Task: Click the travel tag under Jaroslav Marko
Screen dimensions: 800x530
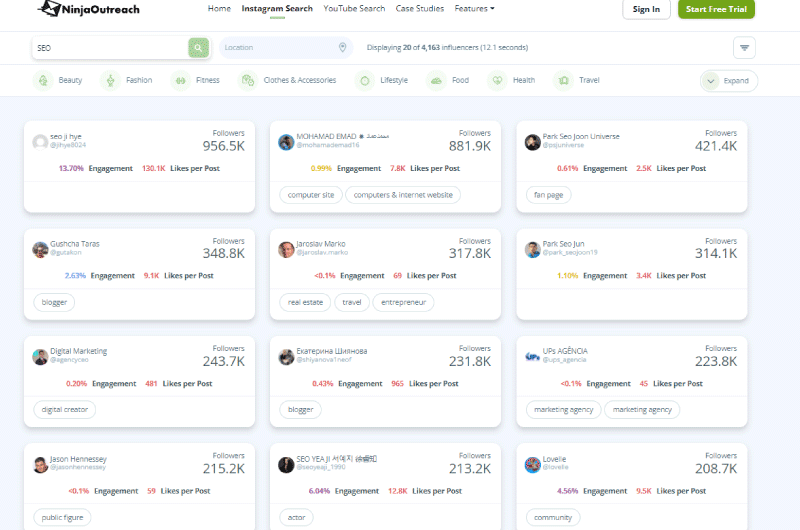Action: pos(352,302)
